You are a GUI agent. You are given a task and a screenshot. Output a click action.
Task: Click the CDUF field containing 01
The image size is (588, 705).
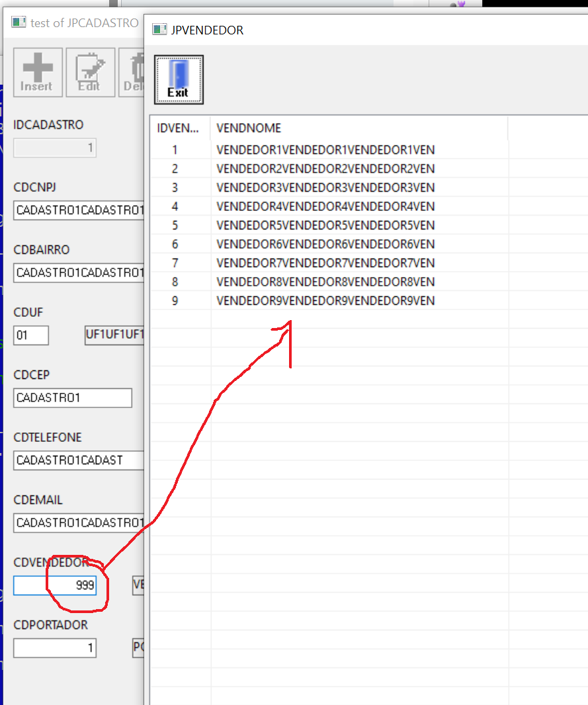(31, 335)
